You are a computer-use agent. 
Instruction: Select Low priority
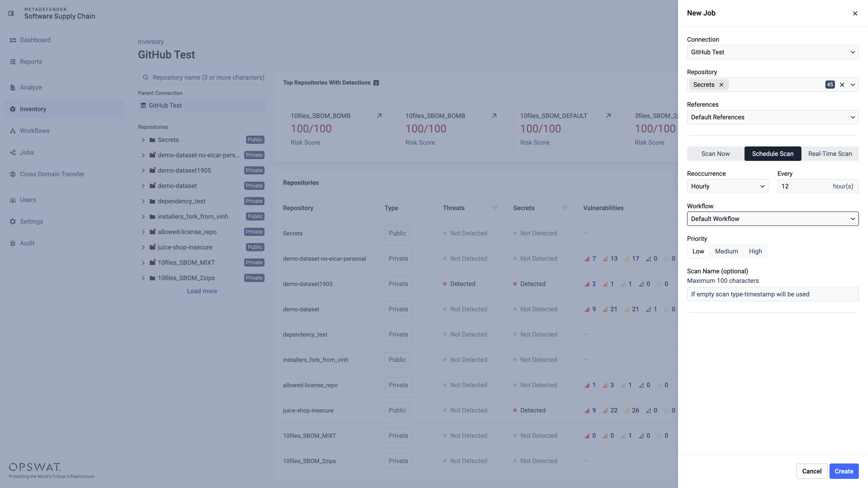698,251
